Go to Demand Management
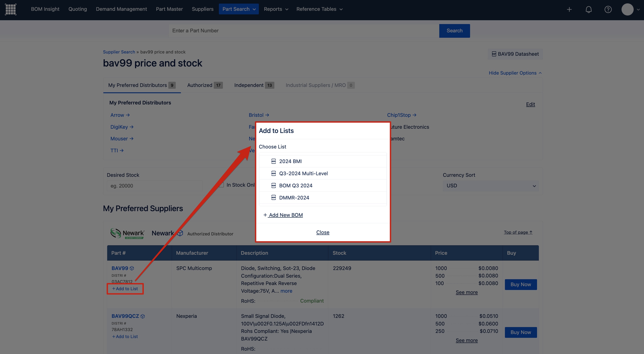Screen dimensions: 644x354 point(121,9)
